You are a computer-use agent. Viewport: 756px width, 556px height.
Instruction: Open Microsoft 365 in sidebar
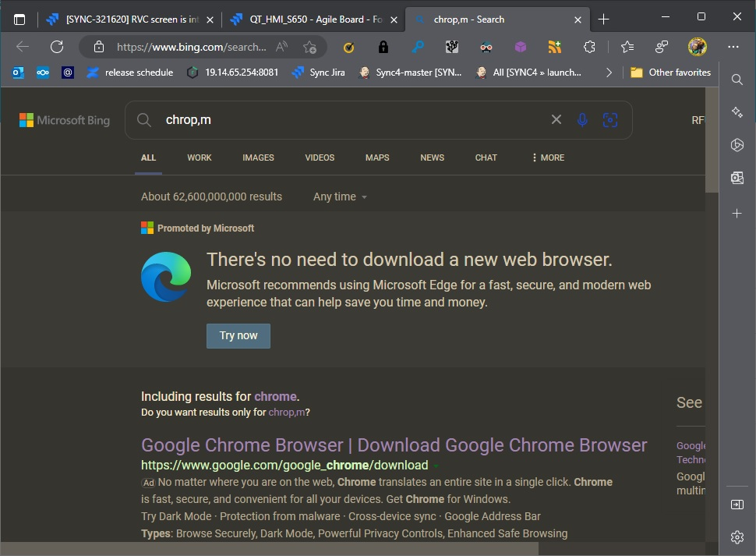(737, 145)
